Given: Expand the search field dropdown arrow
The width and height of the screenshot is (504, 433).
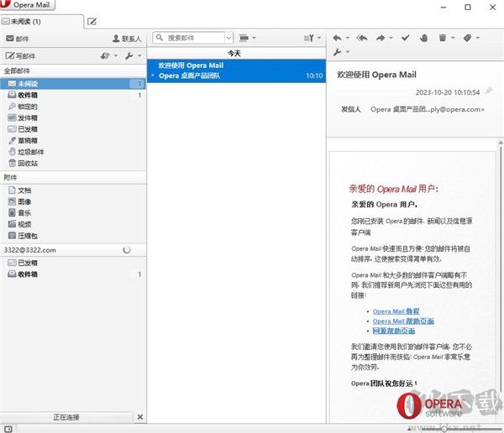Looking at the screenshot, I should 228,38.
